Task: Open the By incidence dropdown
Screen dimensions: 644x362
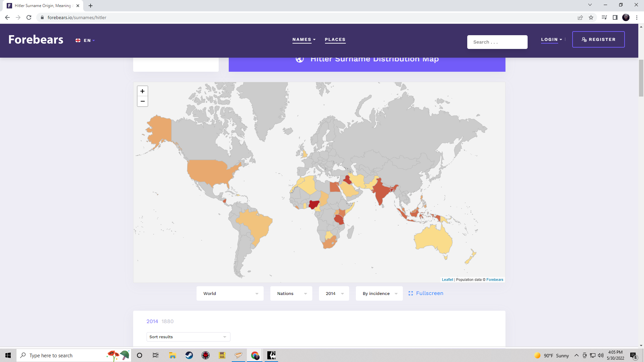Action: 379,294
